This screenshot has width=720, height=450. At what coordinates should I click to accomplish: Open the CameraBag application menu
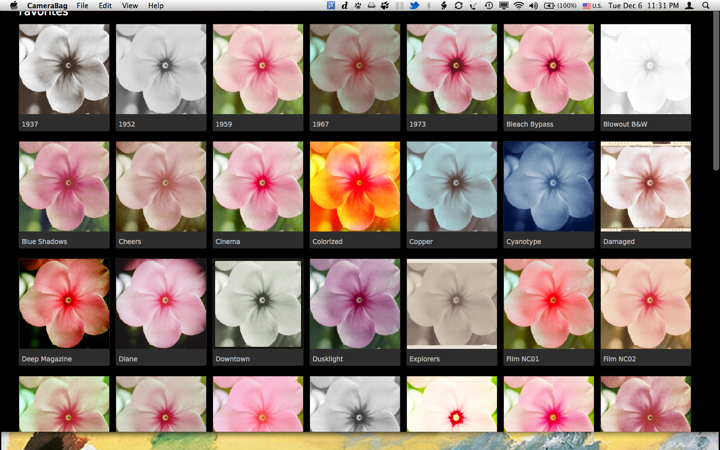pos(47,6)
